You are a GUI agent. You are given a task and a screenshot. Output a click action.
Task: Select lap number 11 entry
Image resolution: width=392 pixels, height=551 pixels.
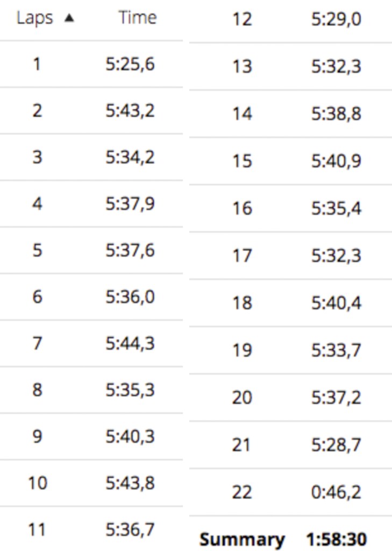pyautogui.click(x=37, y=530)
